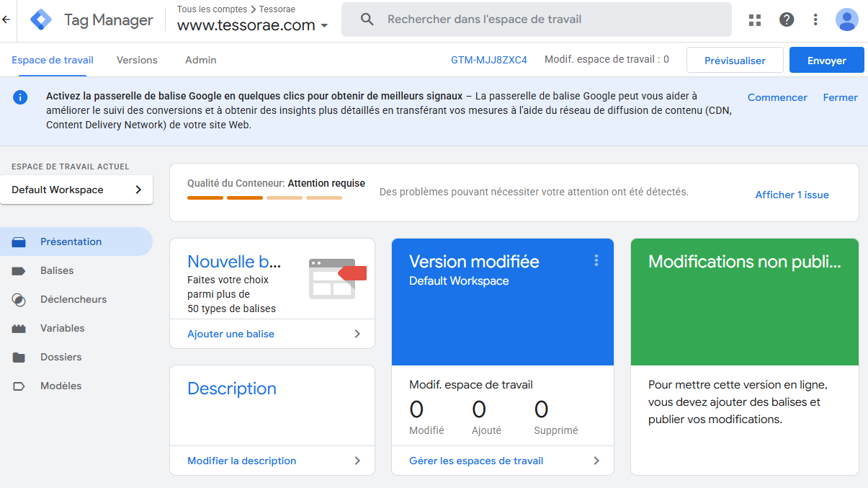Open Balises in the sidebar
This screenshot has height=488, width=868.
click(76, 270)
